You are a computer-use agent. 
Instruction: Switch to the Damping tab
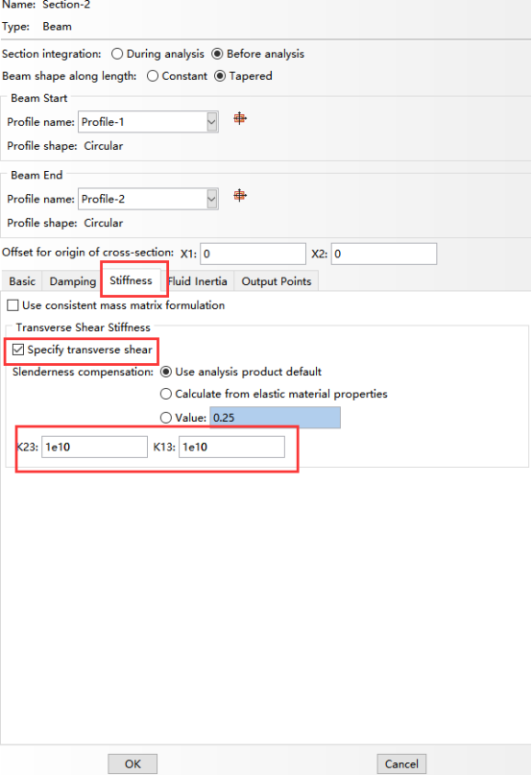[x=73, y=281]
